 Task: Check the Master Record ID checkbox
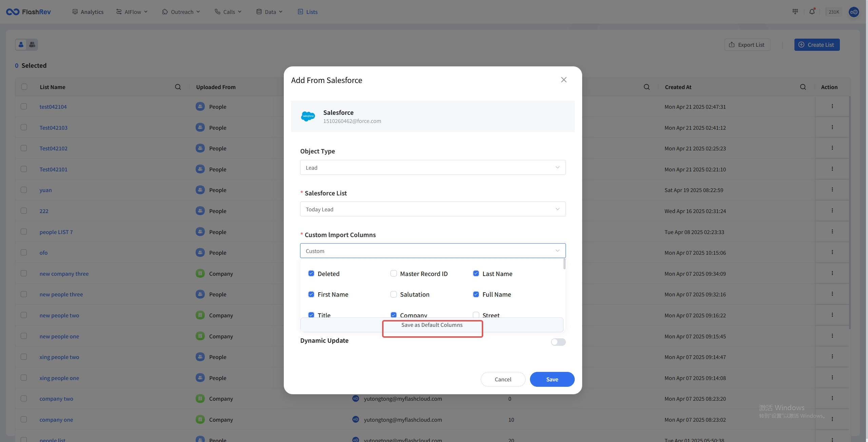pos(393,273)
